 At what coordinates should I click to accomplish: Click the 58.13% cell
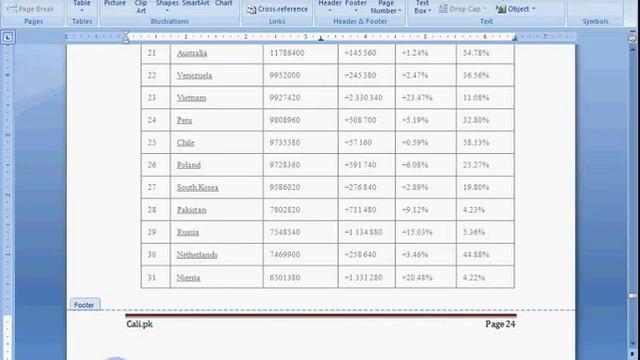point(485,143)
